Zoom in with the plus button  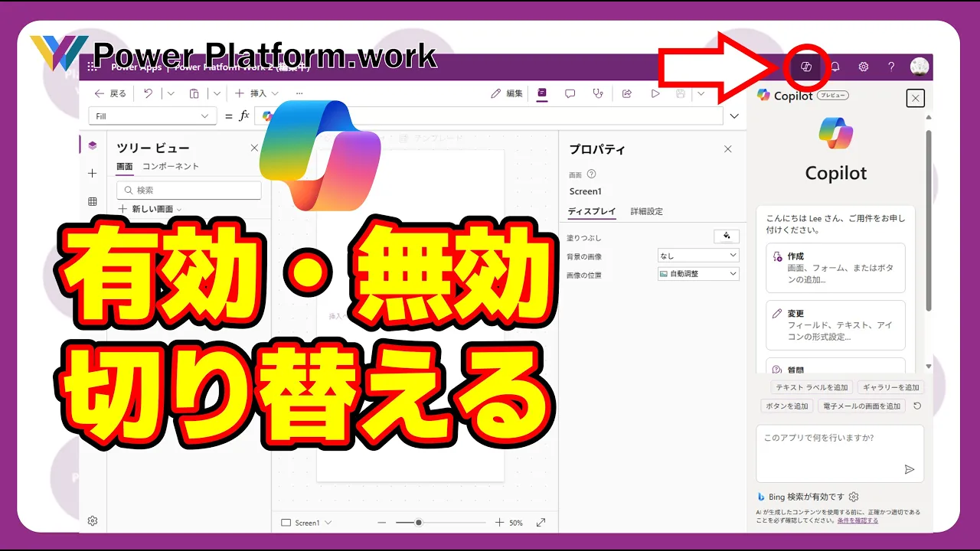499,523
